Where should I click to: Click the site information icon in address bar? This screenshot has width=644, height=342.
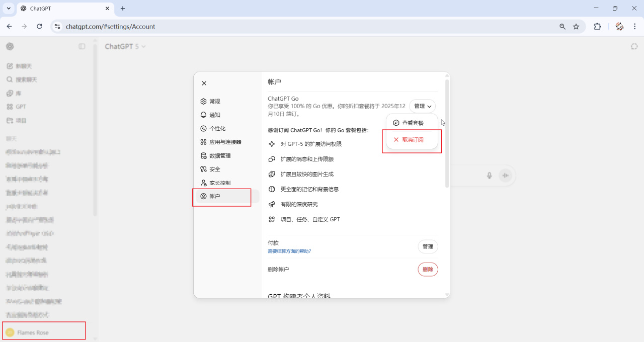point(57,27)
